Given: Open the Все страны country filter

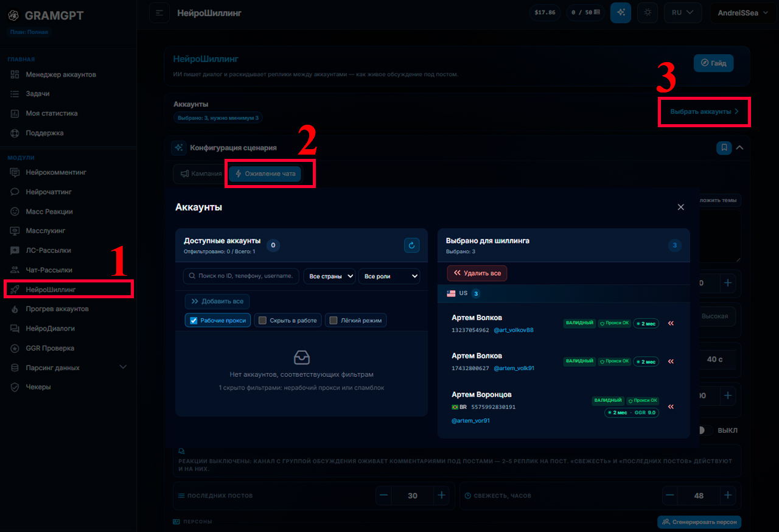Looking at the screenshot, I should pyautogui.click(x=329, y=276).
